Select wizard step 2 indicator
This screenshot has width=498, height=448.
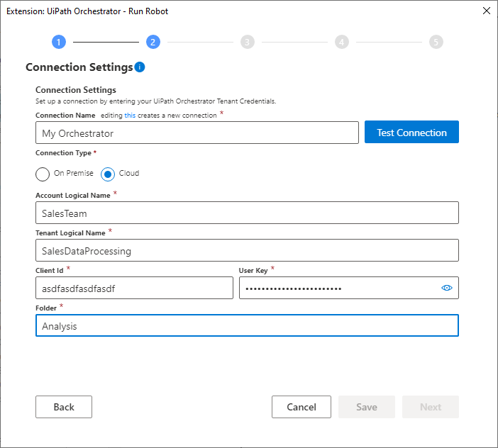[153, 42]
